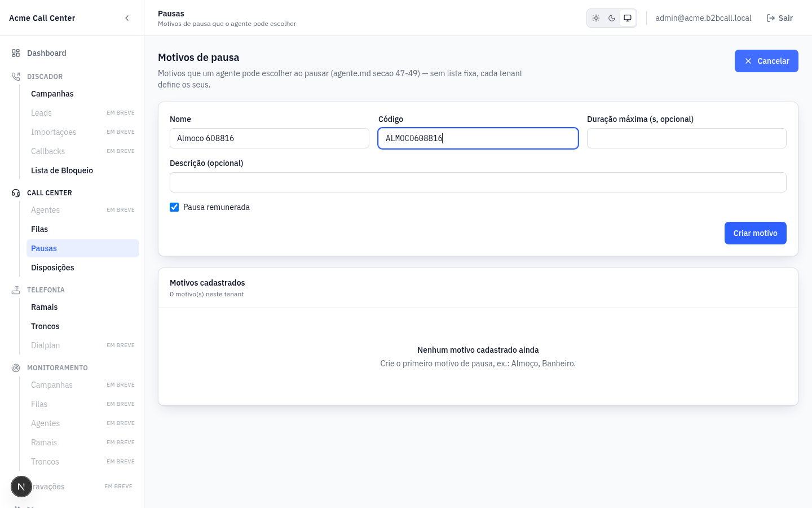The image size is (812, 508).
Task: Switch to dark theme moon icon
Action: tap(612, 18)
